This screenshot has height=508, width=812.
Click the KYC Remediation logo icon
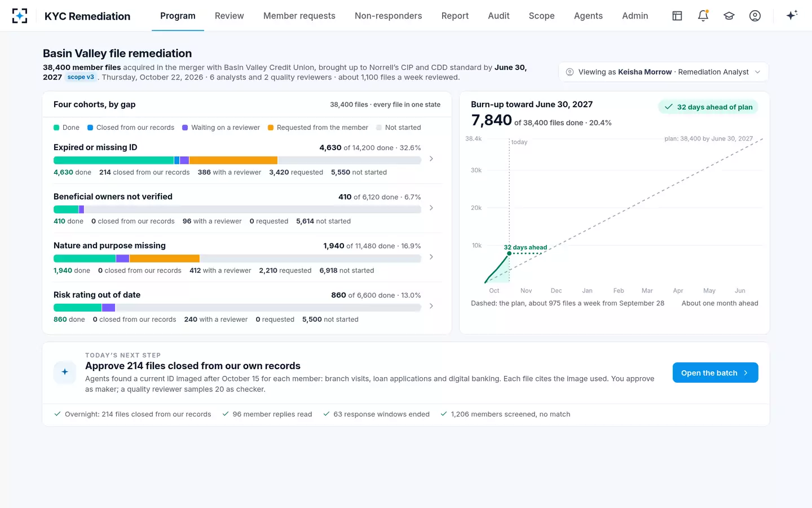[20, 16]
